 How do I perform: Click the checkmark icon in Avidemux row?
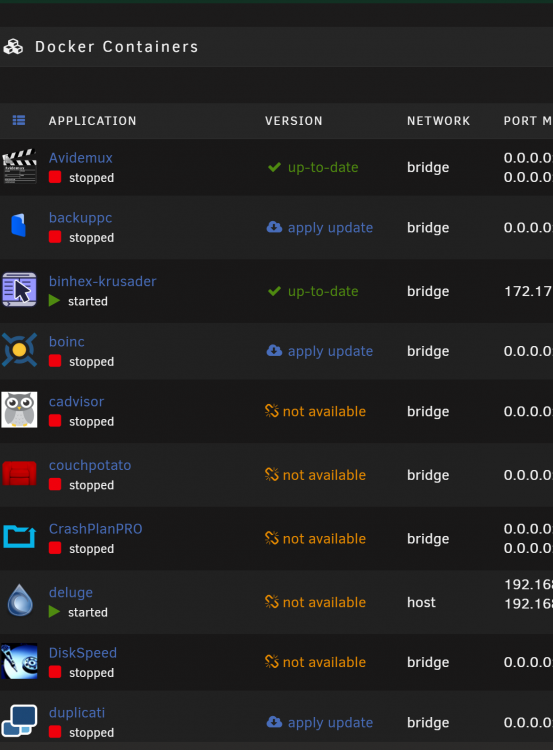(275, 167)
